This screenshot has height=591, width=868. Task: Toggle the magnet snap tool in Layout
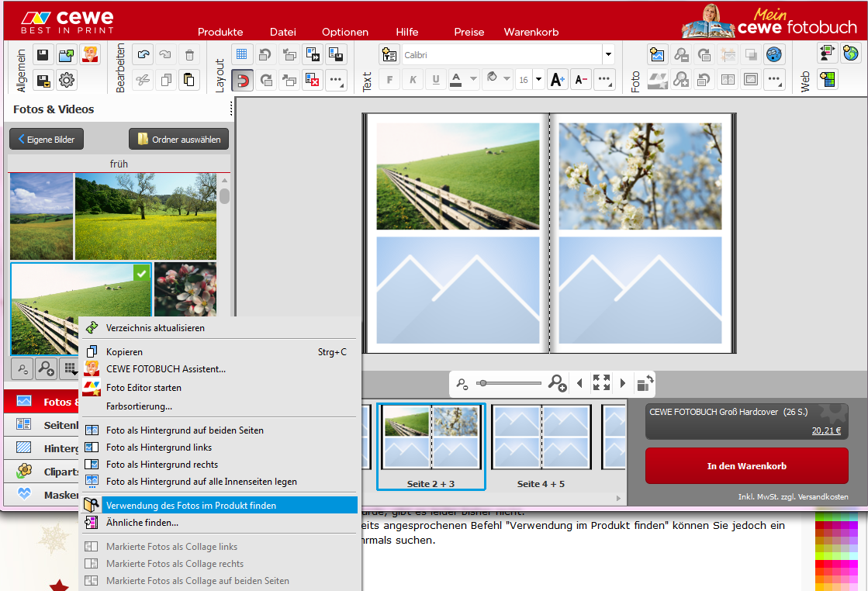point(241,79)
